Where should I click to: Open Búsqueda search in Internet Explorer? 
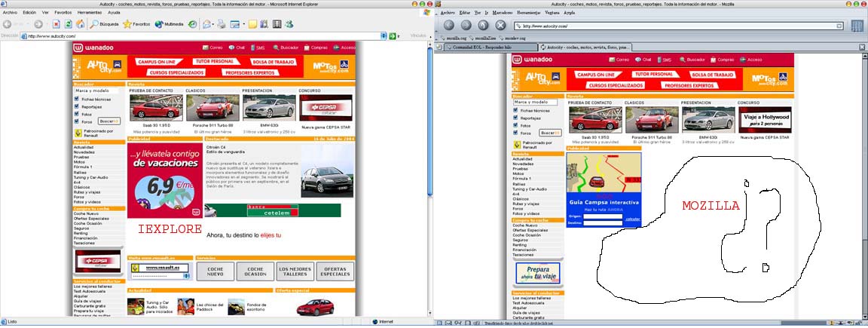coord(105,24)
